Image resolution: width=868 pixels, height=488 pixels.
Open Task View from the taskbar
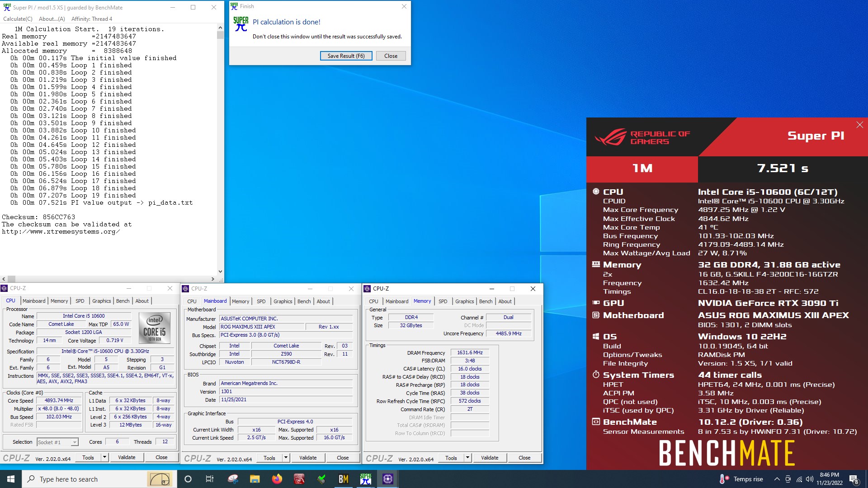[x=210, y=479]
